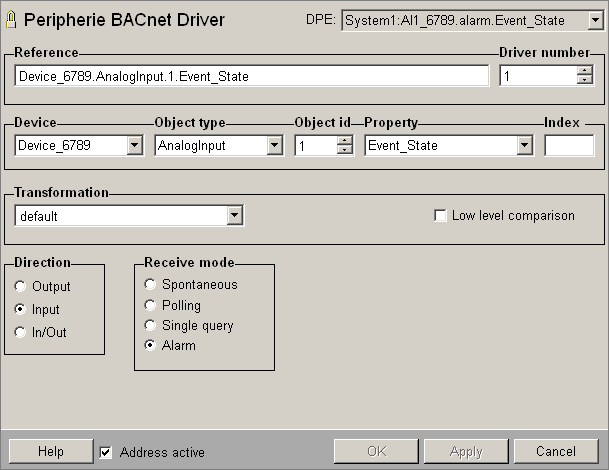The height and width of the screenshot is (470, 609).
Task: Decrement the Object id spinner
Action: 345,151
